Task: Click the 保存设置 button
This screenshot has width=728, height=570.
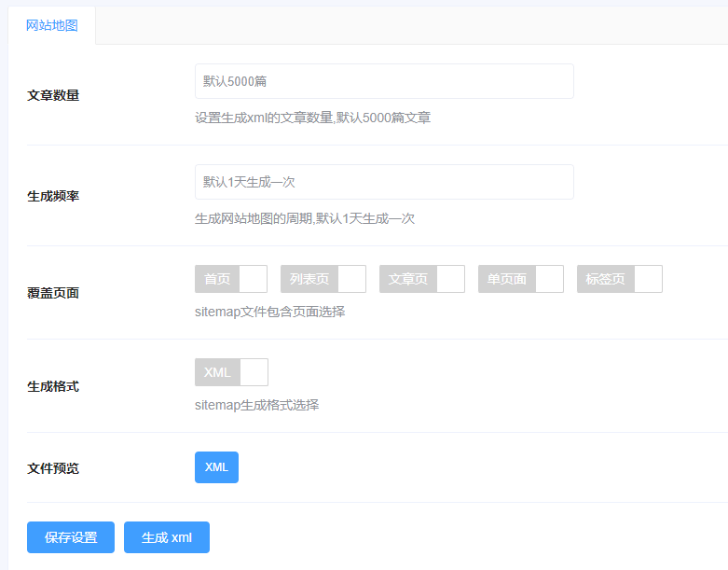Action: [x=71, y=537]
